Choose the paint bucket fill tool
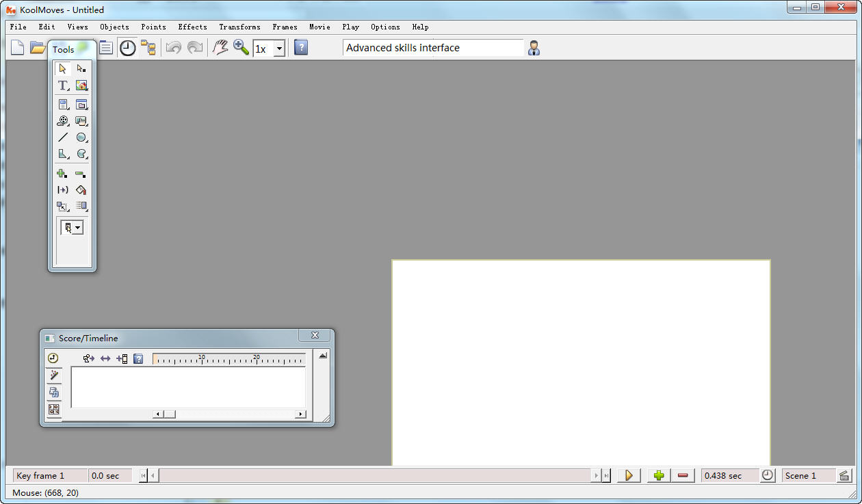 (81, 190)
